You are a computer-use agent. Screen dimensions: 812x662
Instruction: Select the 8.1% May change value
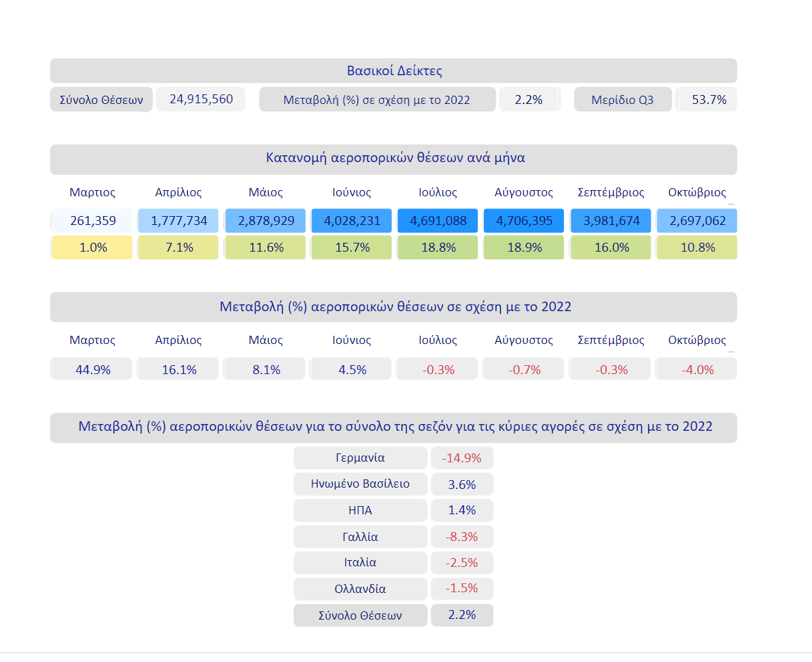(265, 369)
